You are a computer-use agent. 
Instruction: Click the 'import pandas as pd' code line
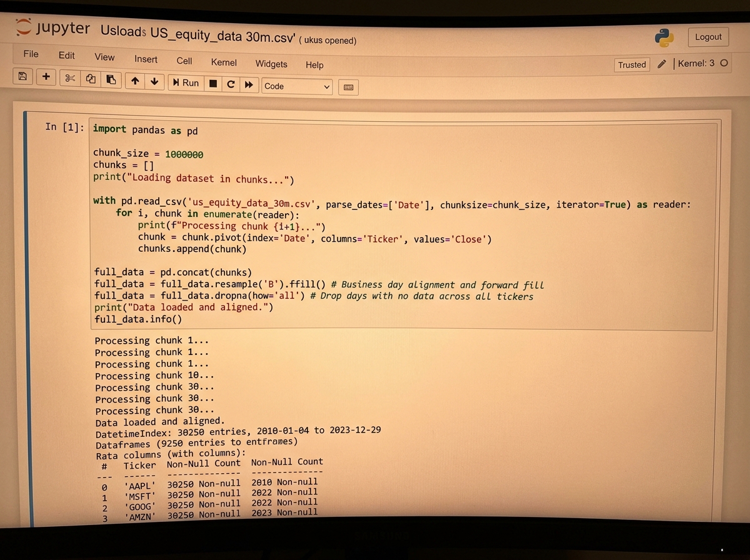[x=145, y=130]
